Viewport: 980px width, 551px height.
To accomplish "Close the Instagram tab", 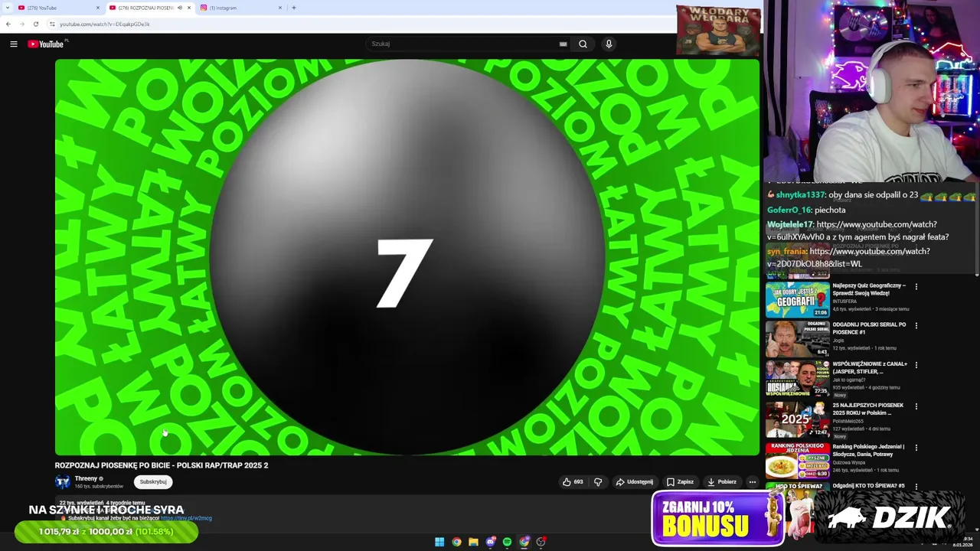I will pyautogui.click(x=280, y=8).
